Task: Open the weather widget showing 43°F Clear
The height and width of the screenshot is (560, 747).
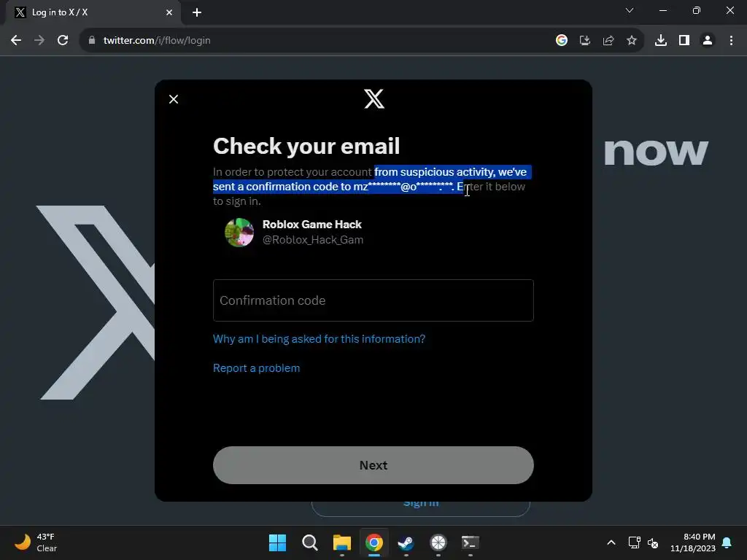Action: click(x=36, y=542)
